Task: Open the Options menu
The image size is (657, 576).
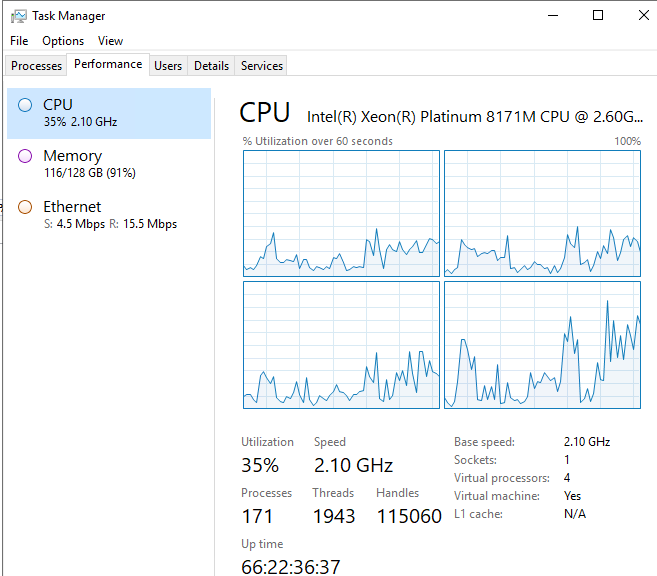Action: (x=63, y=41)
